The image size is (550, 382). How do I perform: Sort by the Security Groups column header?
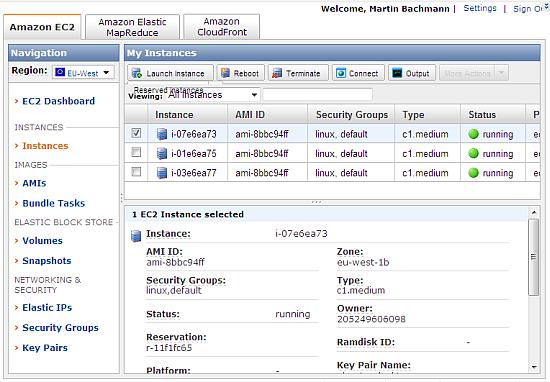(x=351, y=114)
